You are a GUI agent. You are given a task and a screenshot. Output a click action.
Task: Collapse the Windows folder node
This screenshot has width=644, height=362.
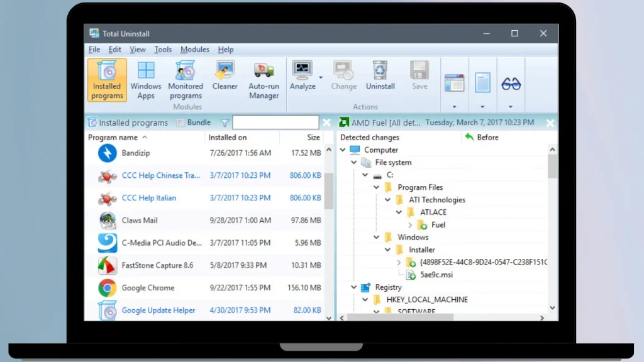376,237
